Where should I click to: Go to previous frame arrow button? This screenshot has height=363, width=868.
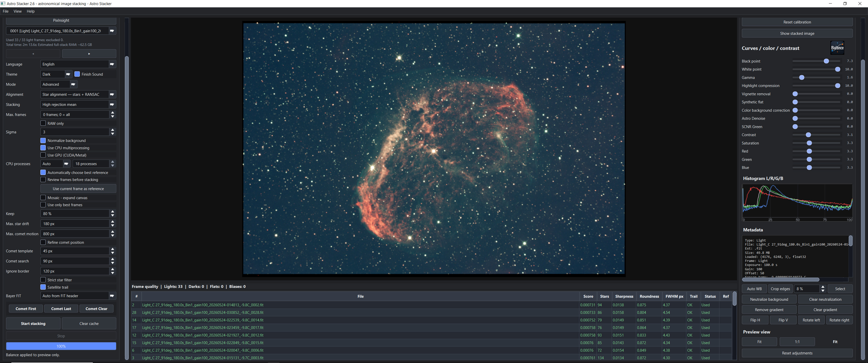[33, 54]
